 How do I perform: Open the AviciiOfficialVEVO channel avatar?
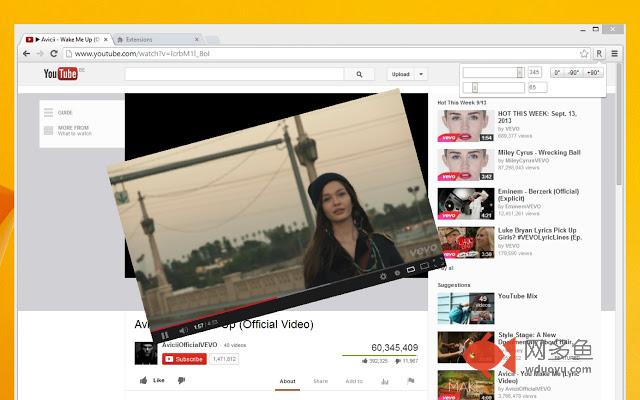click(146, 353)
